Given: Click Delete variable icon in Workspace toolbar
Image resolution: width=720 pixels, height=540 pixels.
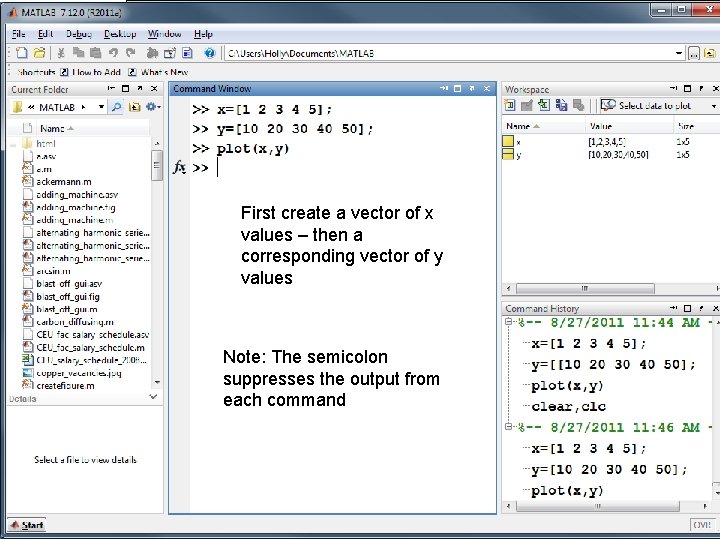Looking at the screenshot, I should coord(579,106).
